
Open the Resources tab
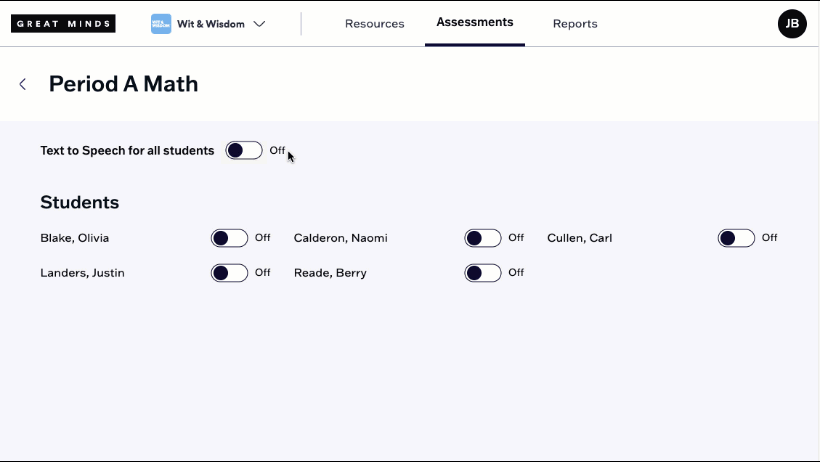tap(374, 24)
